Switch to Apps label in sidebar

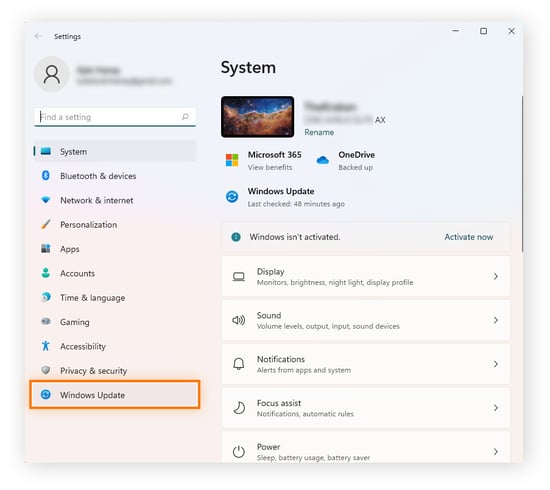coord(70,249)
